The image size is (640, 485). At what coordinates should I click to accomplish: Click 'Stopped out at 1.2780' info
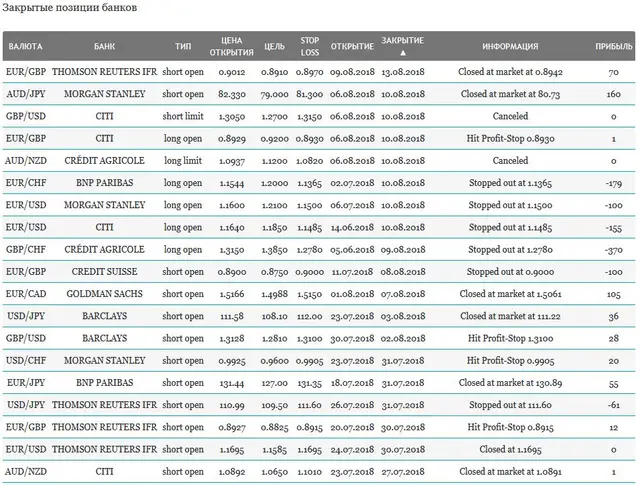[510, 249]
